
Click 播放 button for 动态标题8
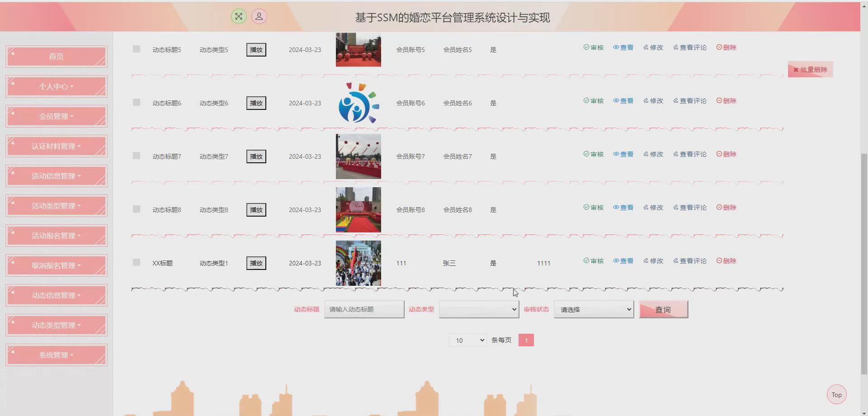(x=256, y=210)
